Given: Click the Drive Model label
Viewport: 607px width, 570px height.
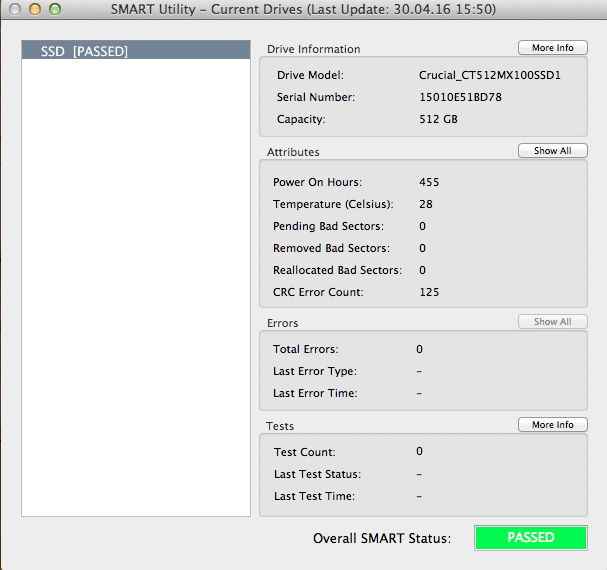Looking at the screenshot, I should point(310,75).
